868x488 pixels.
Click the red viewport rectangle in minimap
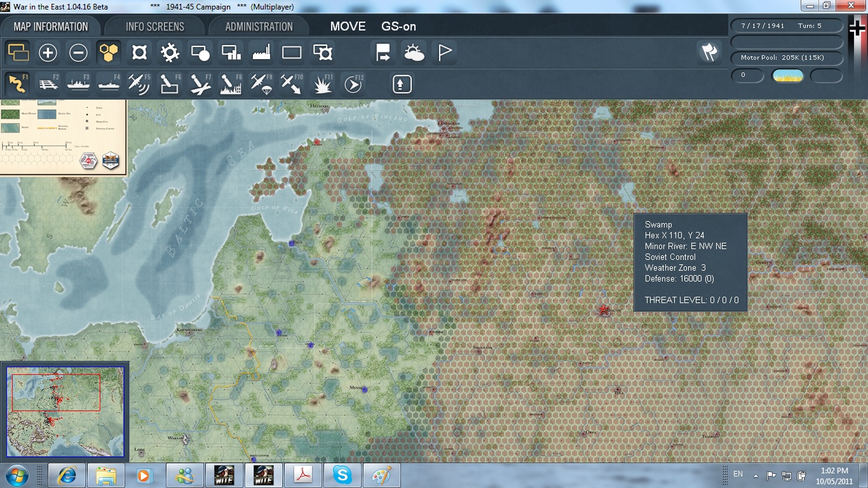pos(56,392)
